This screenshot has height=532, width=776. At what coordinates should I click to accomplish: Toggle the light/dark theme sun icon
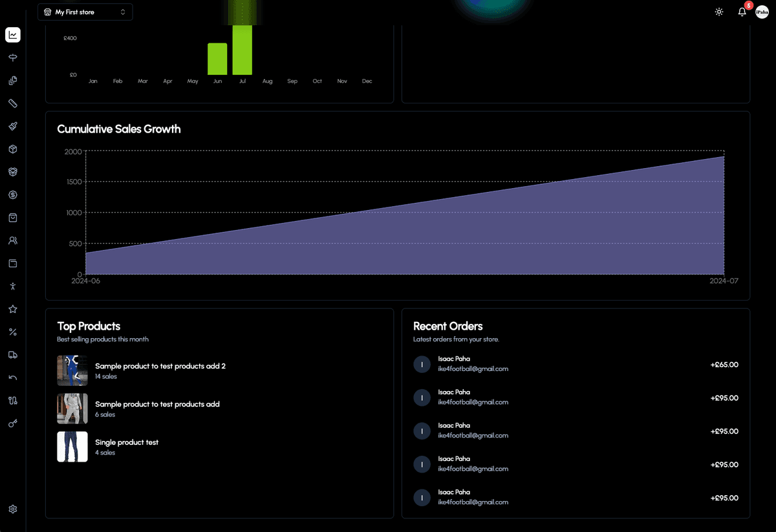pyautogui.click(x=719, y=12)
